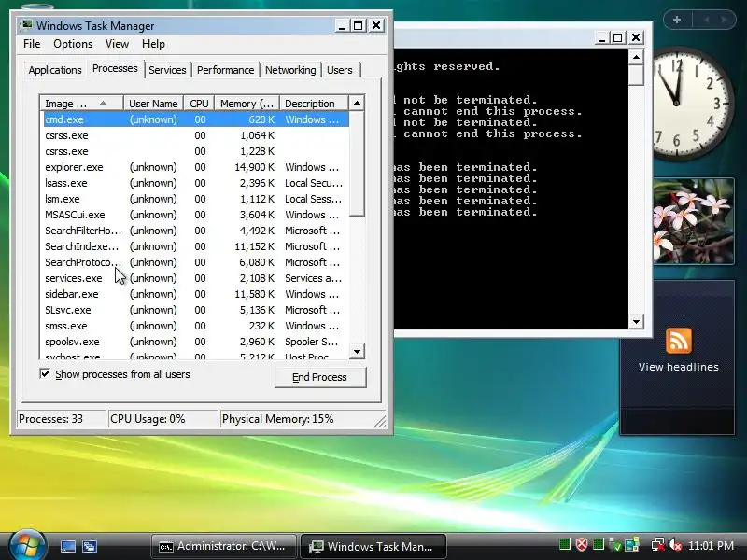Screen dimensions: 747x560
Task: Switch to the Applications tab
Action: pyautogui.click(x=55, y=70)
